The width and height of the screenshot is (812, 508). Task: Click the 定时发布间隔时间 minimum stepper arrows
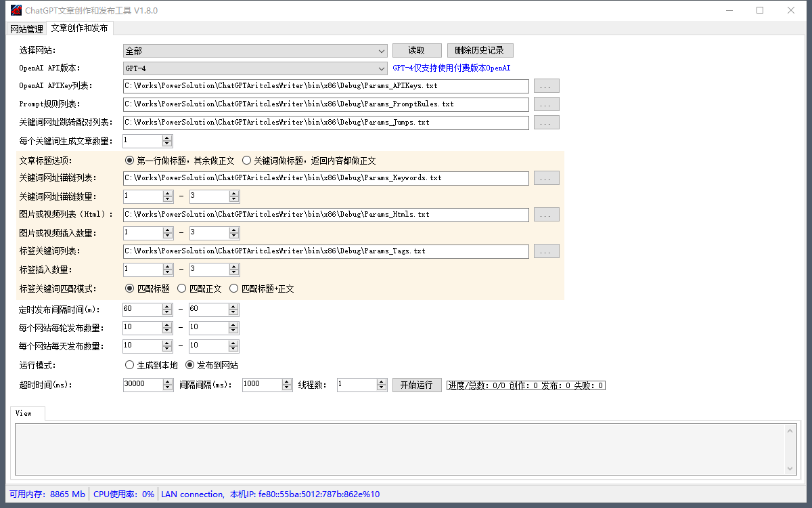[167, 310]
